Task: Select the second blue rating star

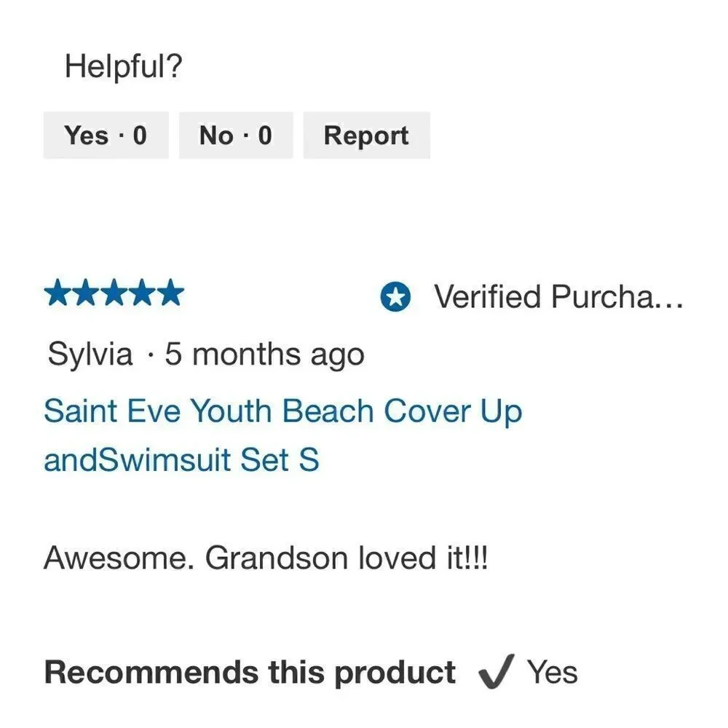Action: (x=85, y=293)
